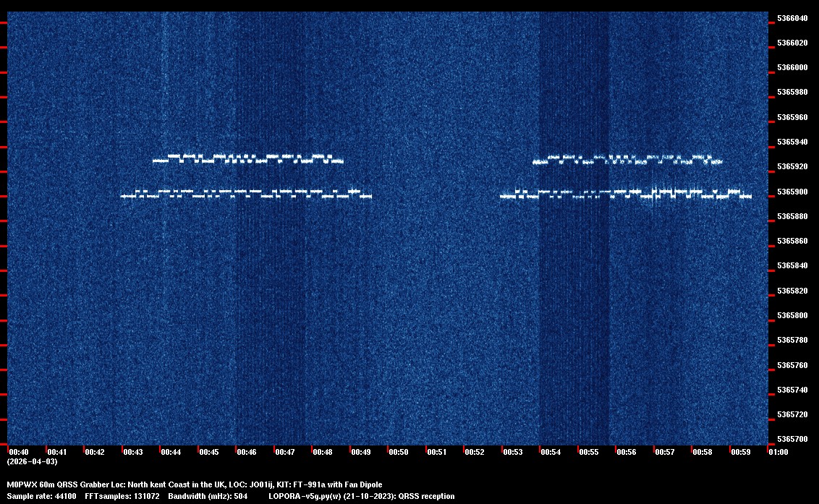Click the 5365700 frequency scale label
The height and width of the screenshot is (504, 819).
(x=792, y=440)
